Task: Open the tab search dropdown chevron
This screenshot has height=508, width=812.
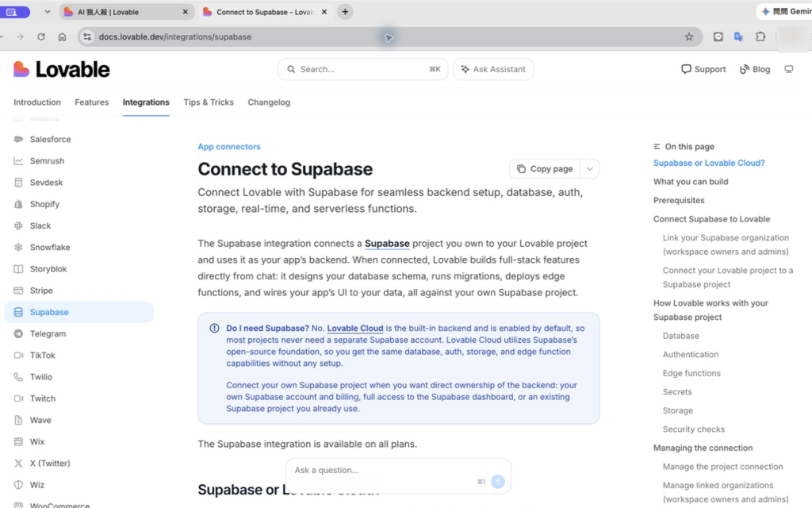Action: 47,11
